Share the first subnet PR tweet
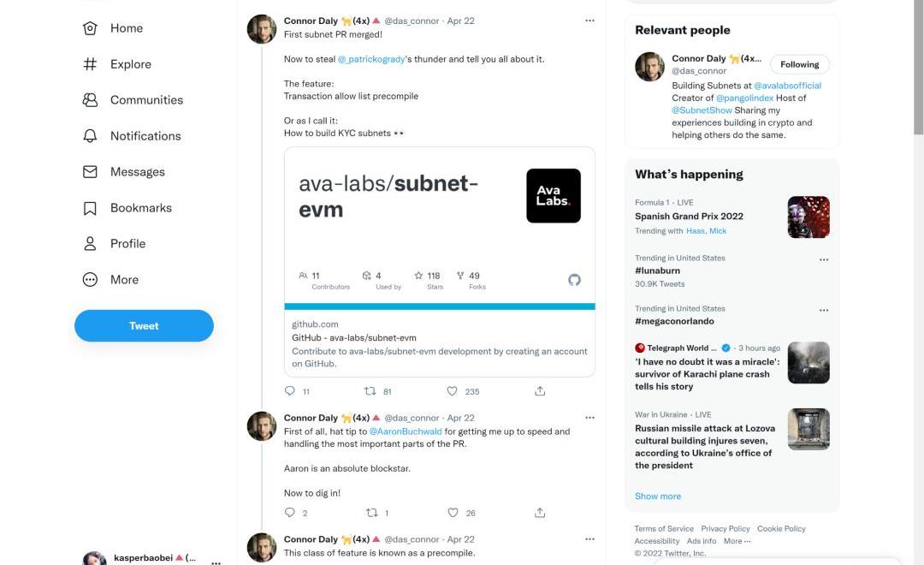The image size is (924, 565). tap(540, 391)
